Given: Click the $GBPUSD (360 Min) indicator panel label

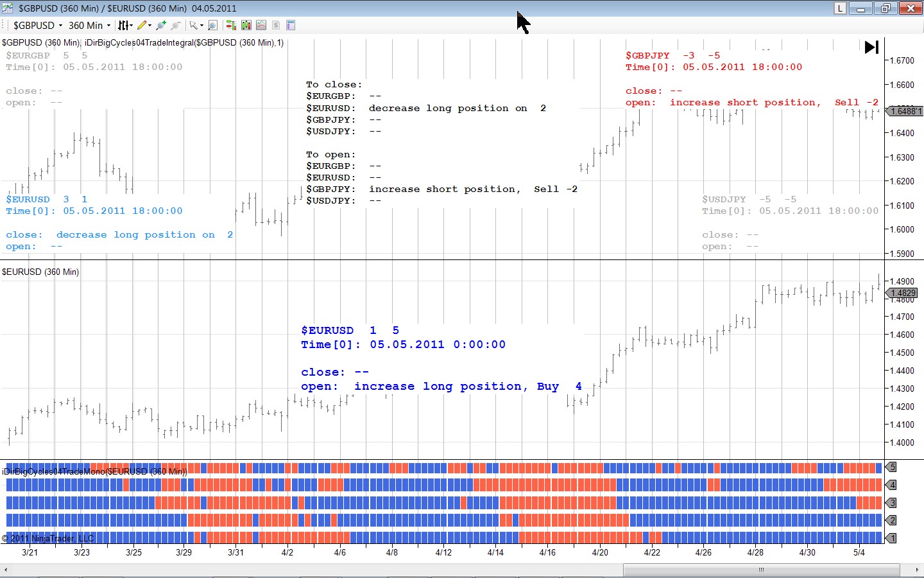Looking at the screenshot, I should click(x=142, y=43).
